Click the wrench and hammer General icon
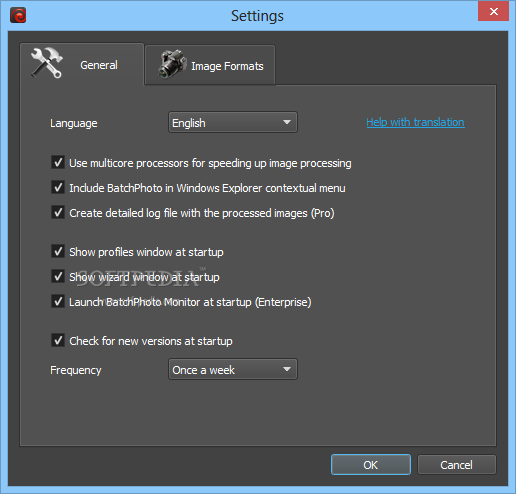The height and width of the screenshot is (494, 516). [x=47, y=62]
